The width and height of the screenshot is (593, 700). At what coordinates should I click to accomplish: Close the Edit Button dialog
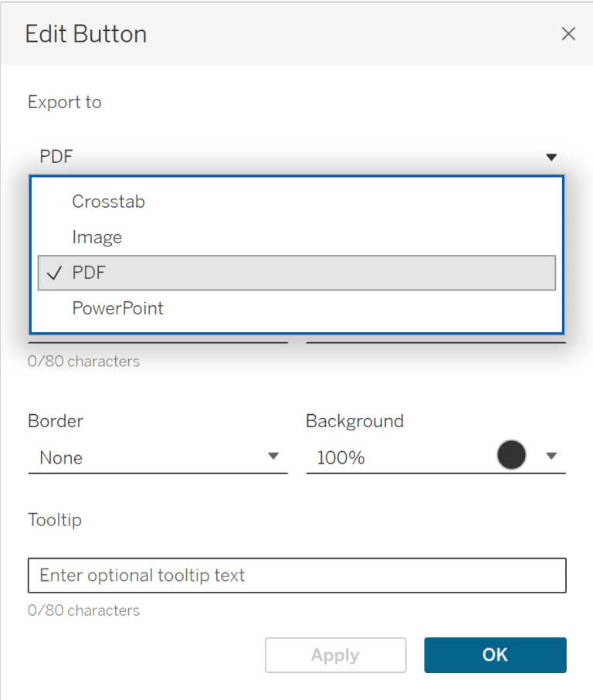click(568, 34)
